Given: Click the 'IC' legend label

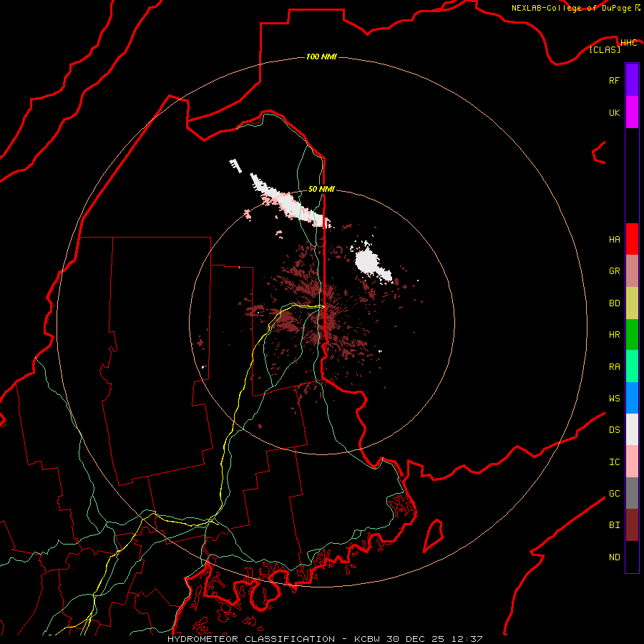Looking at the screenshot, I should coord(614,462).
